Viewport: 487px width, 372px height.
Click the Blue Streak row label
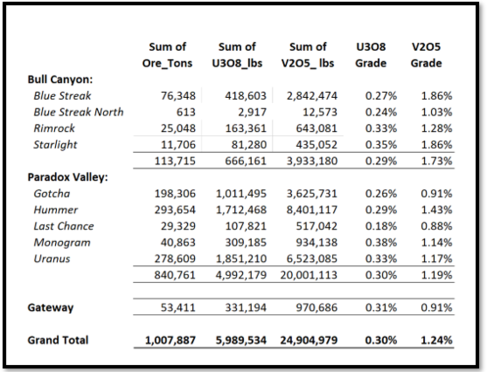62,96
